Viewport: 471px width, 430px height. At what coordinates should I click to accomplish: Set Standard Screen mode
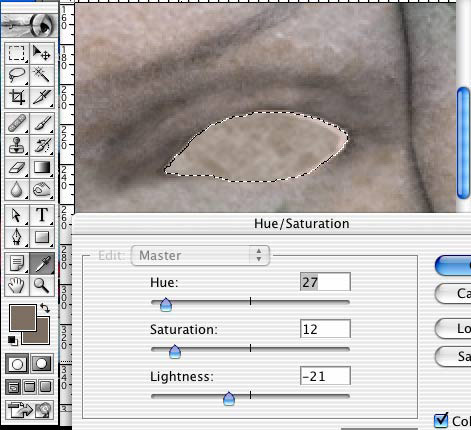pos(13,387)
